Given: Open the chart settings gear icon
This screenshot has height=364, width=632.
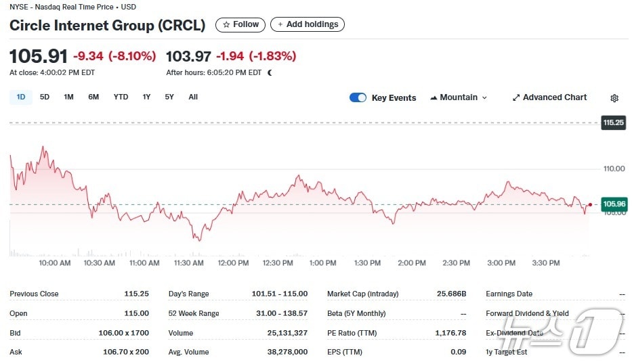Looking at the screenshot, I should pyautogui.click(x=614, y=98).
